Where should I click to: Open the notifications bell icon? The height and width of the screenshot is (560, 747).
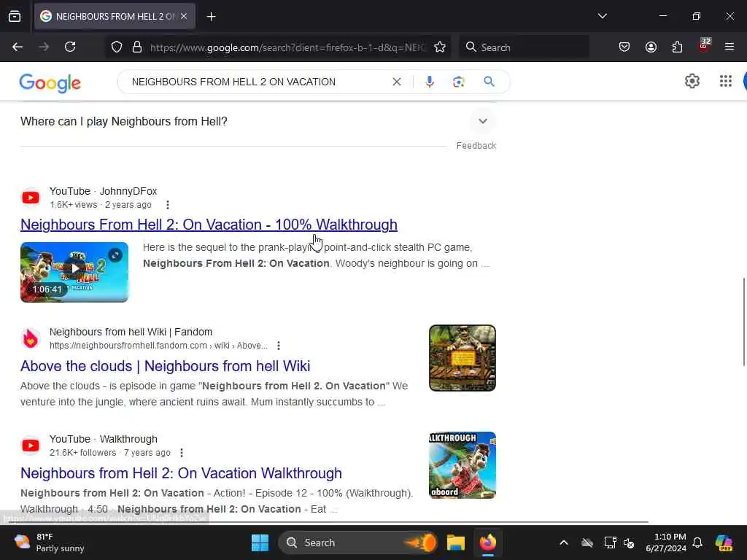coord(697,542)
